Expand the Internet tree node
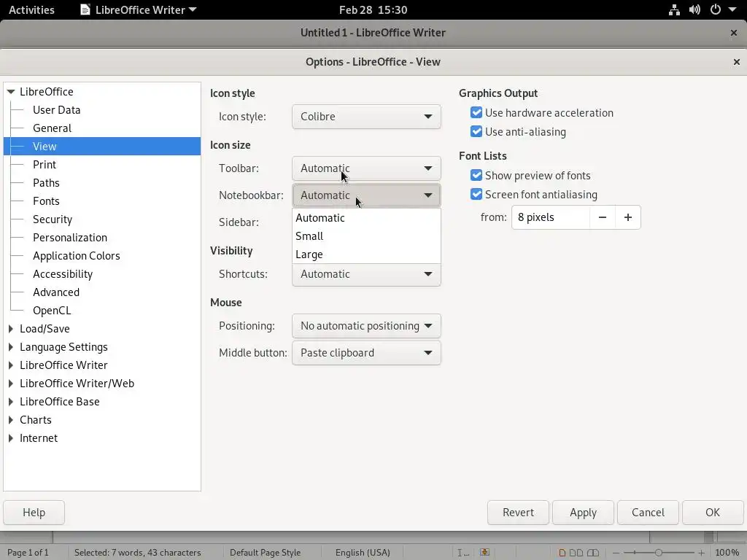The height and width of the screenshot is (560, 747). (x=10, y=438)
